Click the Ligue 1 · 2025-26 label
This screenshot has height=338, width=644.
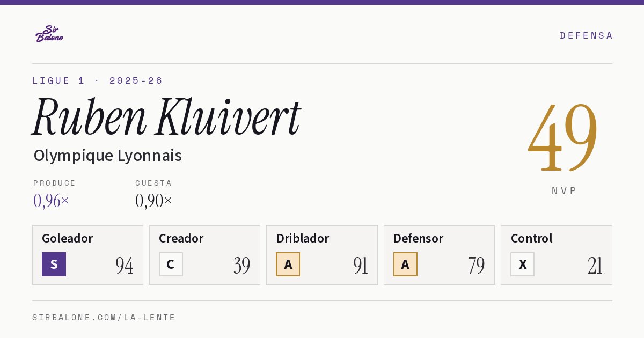(98, 80)
